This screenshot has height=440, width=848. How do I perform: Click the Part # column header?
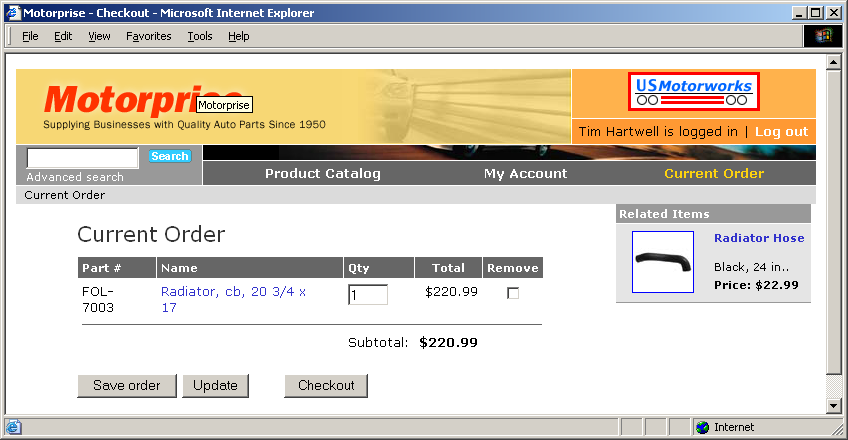point(117,268)
